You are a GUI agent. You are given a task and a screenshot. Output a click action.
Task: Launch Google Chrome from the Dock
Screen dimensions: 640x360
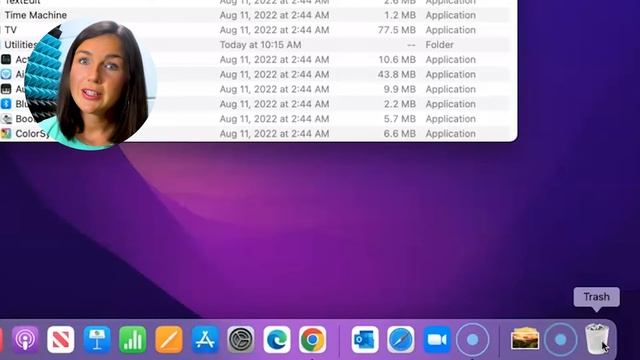click(x=313, y=340)
